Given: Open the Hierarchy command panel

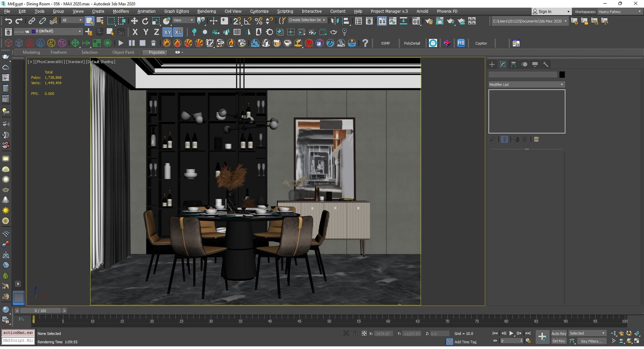Looking at the screenshot, I should pyautogui.click(x=513, y=64).
